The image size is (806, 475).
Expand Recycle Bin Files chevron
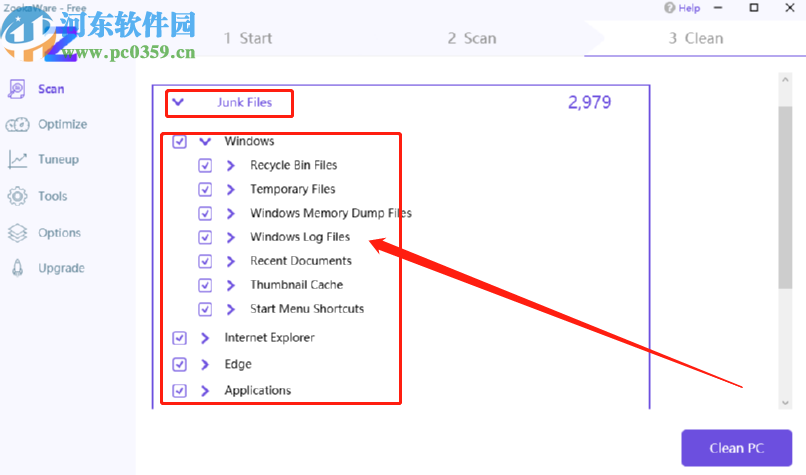tap(231, 166)
